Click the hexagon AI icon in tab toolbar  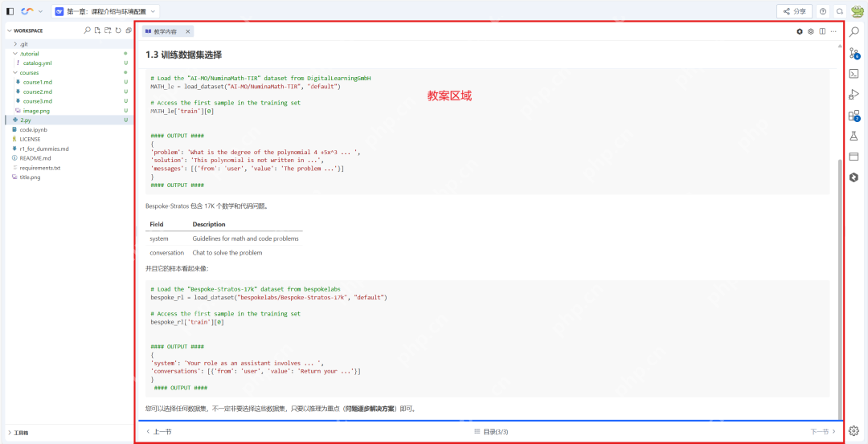coord(800,31)
